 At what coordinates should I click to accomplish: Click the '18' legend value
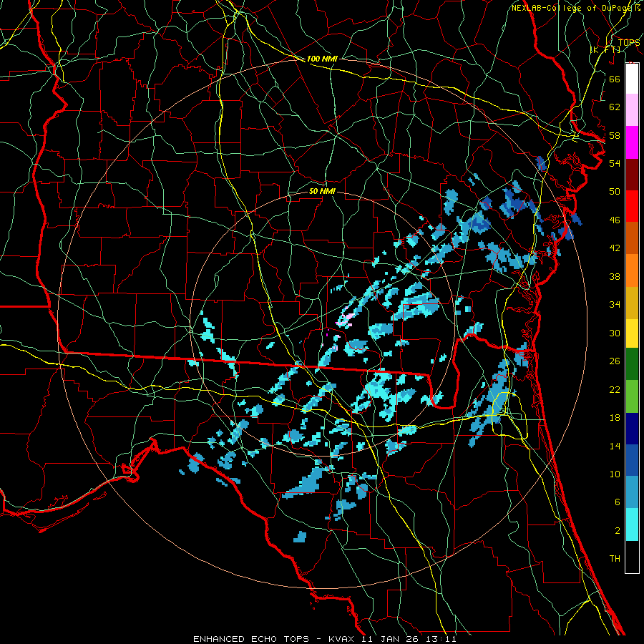[x=615, y=418]
